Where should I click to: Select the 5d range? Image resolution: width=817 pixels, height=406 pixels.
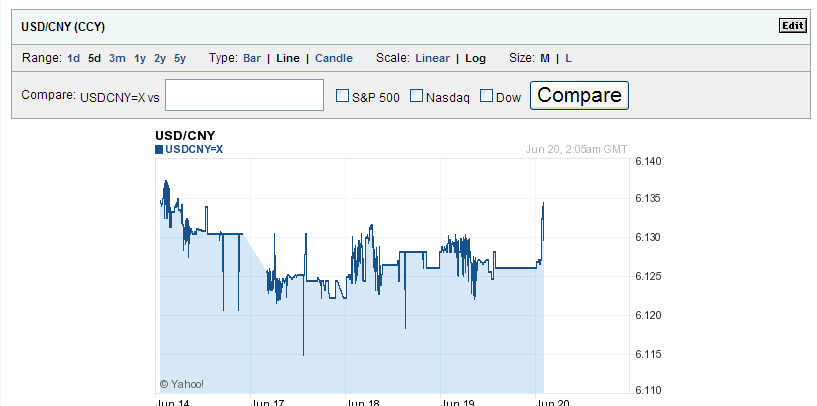tap(94, 58)
